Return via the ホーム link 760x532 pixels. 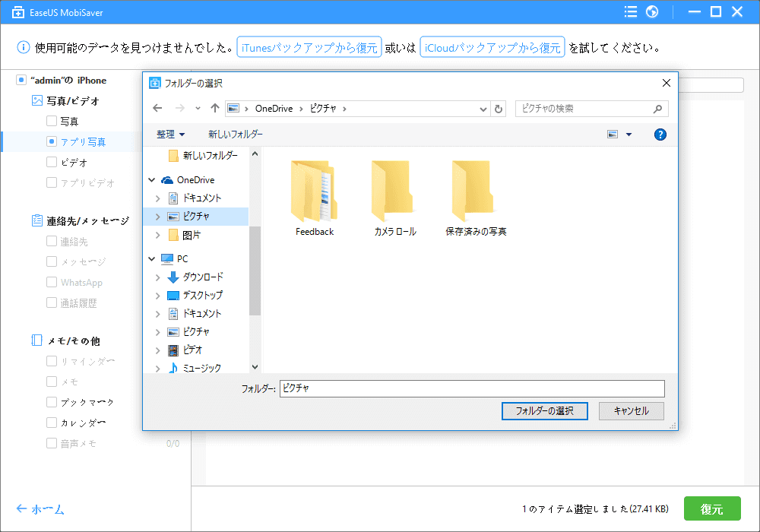(x=40, y=508)
